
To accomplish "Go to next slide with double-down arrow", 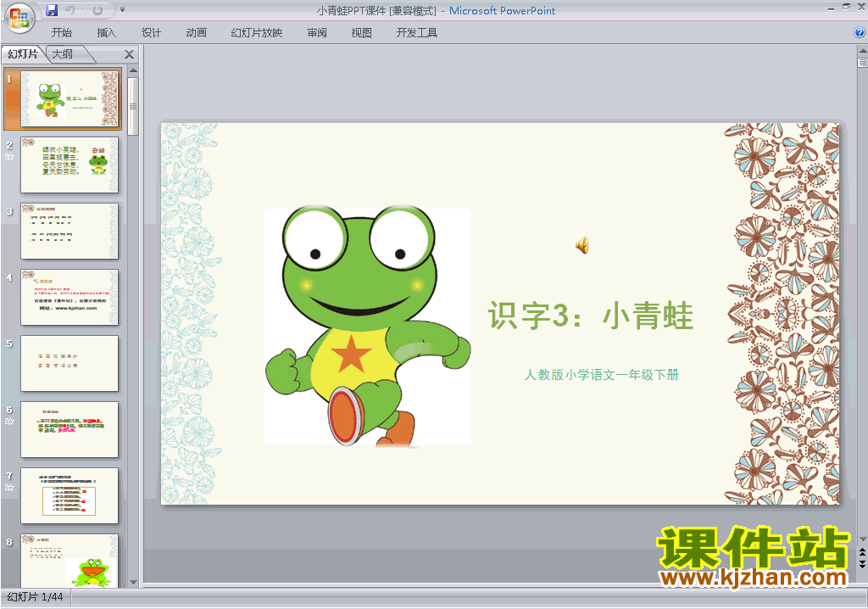I will point(862,564).
